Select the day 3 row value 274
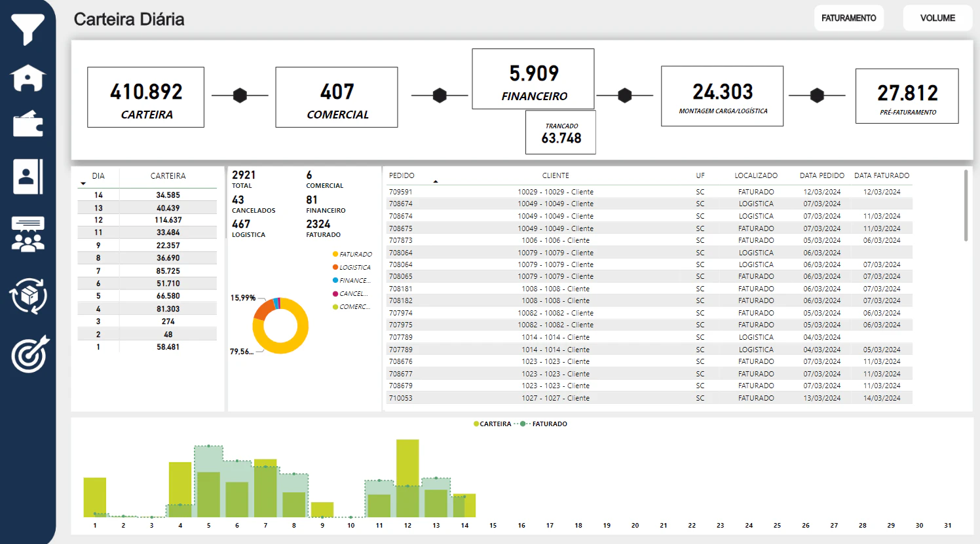Screen dimensions: 980x544 click(x=168, y=321)
